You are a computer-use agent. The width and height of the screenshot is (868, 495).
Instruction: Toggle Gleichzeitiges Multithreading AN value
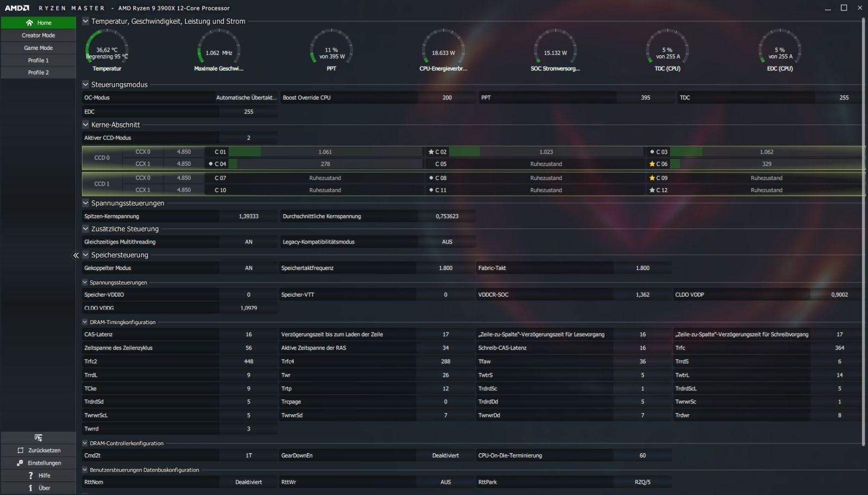[248, 242]
